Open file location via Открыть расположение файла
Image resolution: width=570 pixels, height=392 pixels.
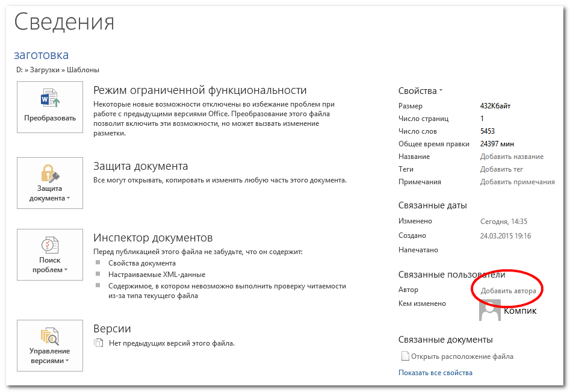pos(462,356)
